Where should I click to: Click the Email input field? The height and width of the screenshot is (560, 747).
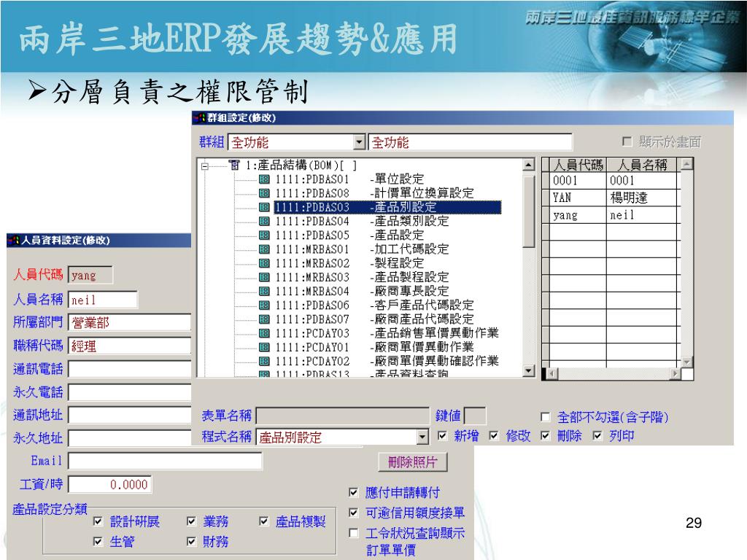pos(165,461)
